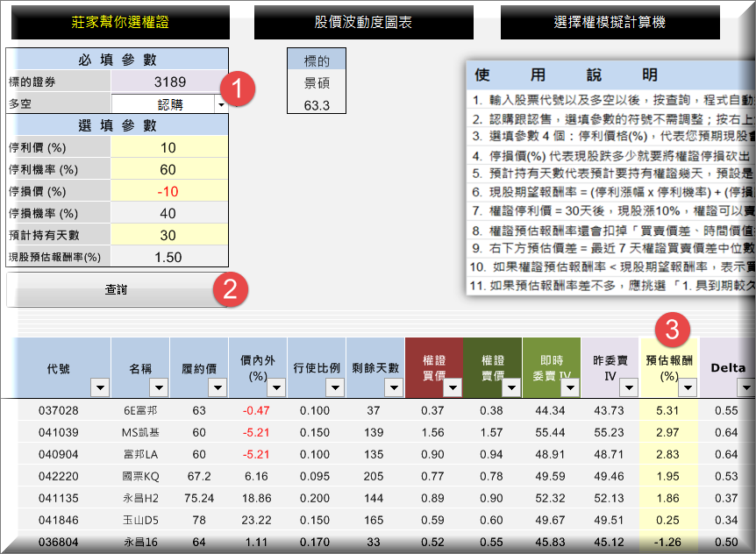The image size is (756, 554).
Task: Select the 預計持有天數 field showing 30
Action: tap(169, 235)
